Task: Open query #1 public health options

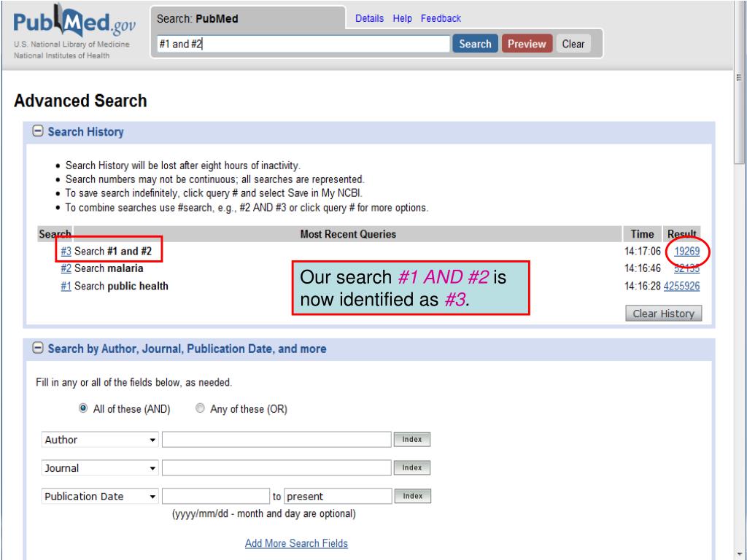Action: (x=66, y=286)
